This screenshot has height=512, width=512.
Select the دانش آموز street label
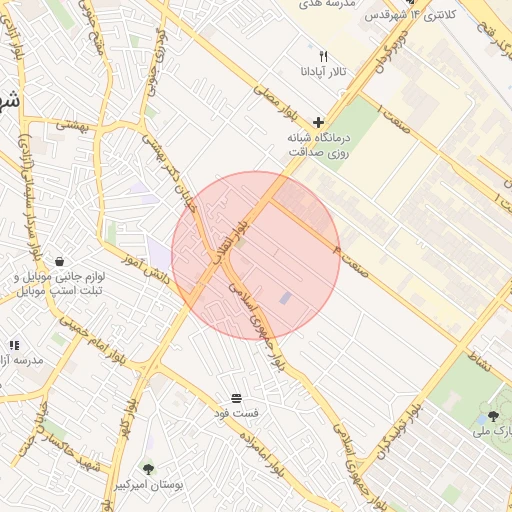(146, 269)
